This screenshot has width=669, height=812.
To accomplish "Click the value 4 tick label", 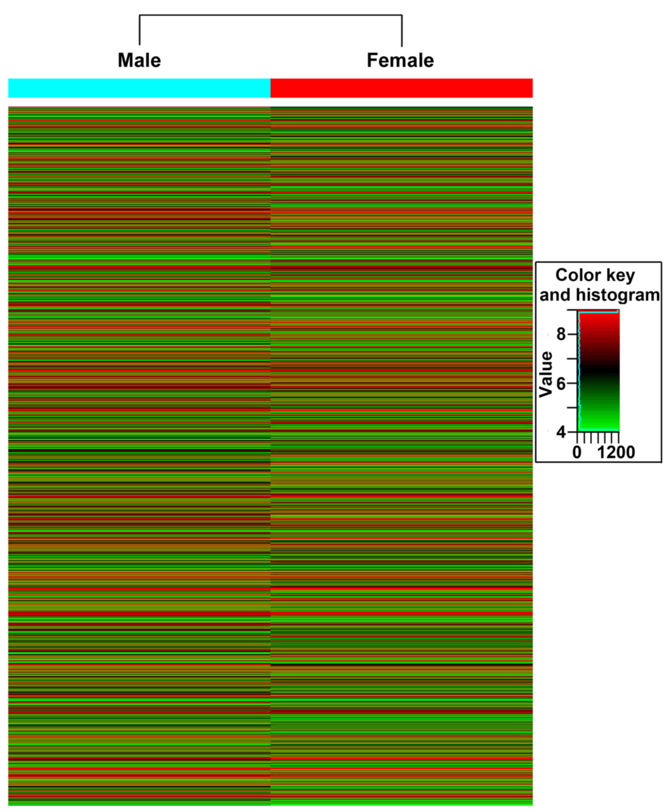I will tap(561, 432).
